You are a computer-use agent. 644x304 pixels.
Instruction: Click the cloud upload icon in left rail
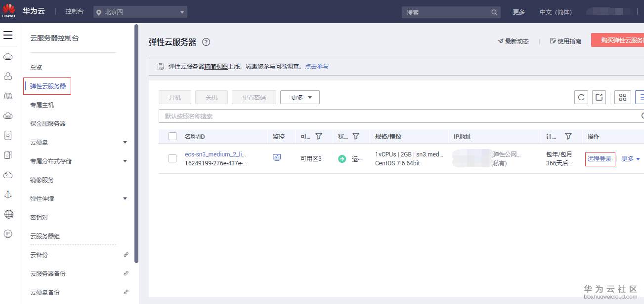(x=8, y=175)
